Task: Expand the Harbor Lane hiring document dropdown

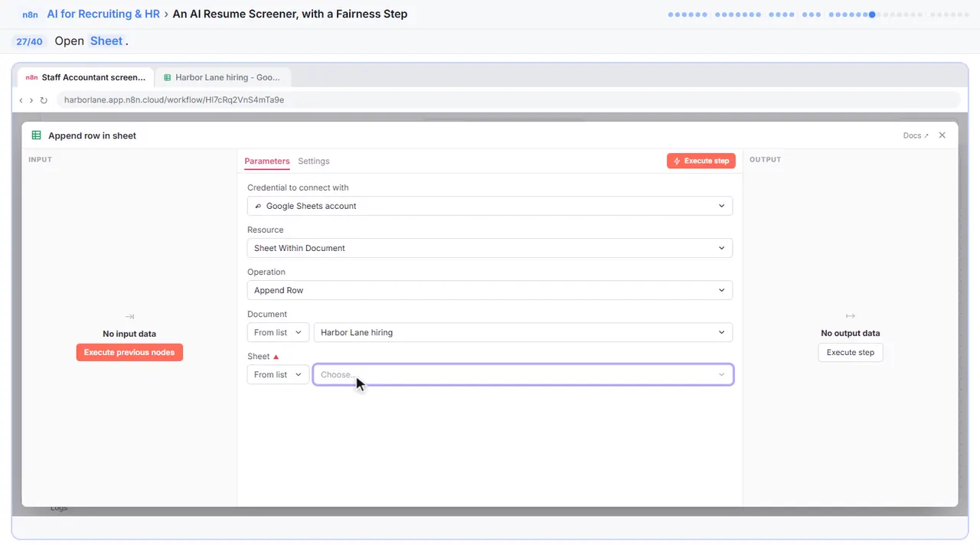Action: [x=523, y=332]
